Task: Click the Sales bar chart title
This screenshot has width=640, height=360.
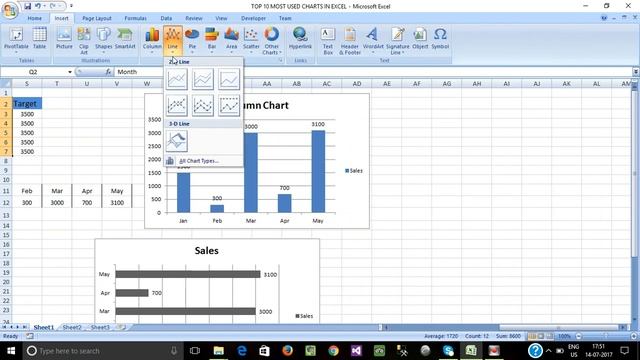Action: tap(207, 251)
